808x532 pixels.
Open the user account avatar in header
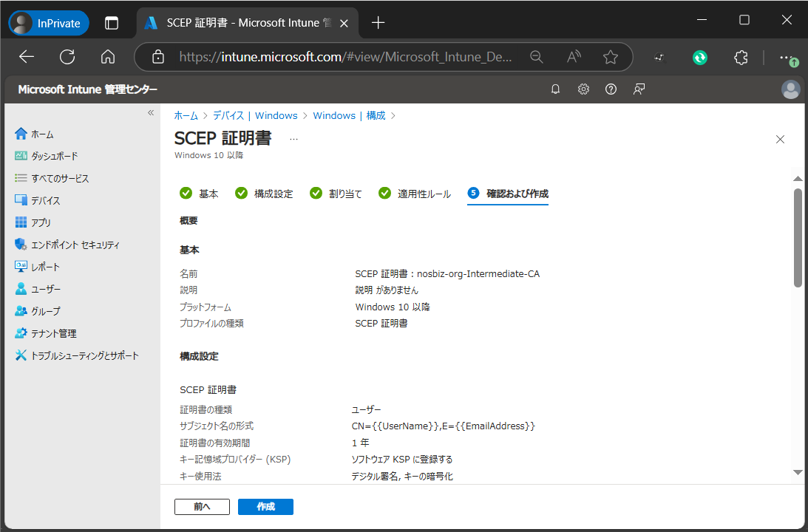pos(790,89)
